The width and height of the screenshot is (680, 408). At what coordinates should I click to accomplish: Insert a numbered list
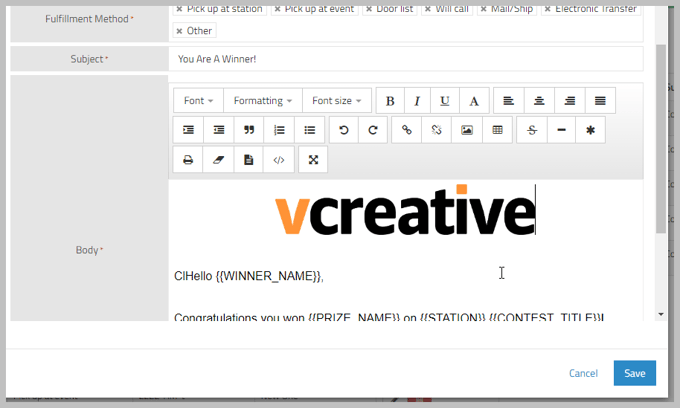(279, 130)
